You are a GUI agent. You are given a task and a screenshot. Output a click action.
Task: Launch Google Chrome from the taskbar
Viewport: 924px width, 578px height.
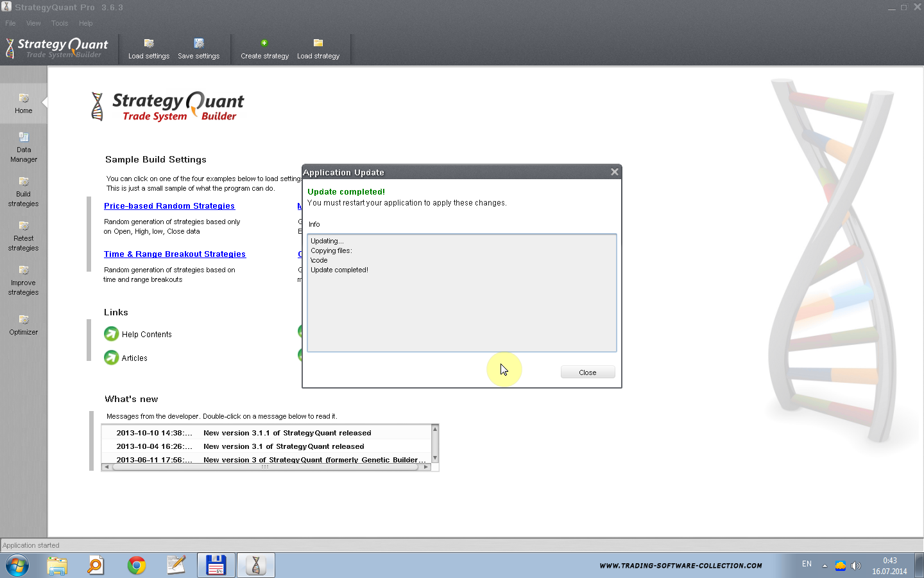pyautogui.click(x=136, y=565)
